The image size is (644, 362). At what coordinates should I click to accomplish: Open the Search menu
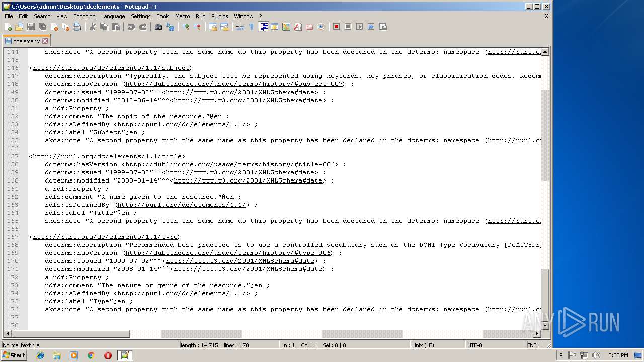pyautogui.click(x=42, y=16)
